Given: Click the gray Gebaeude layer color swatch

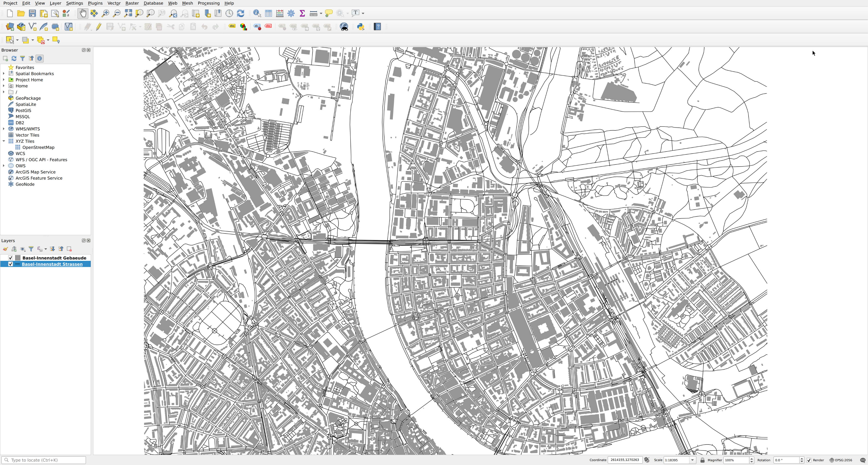Looking at the screenshot, I should click(18, 258).
